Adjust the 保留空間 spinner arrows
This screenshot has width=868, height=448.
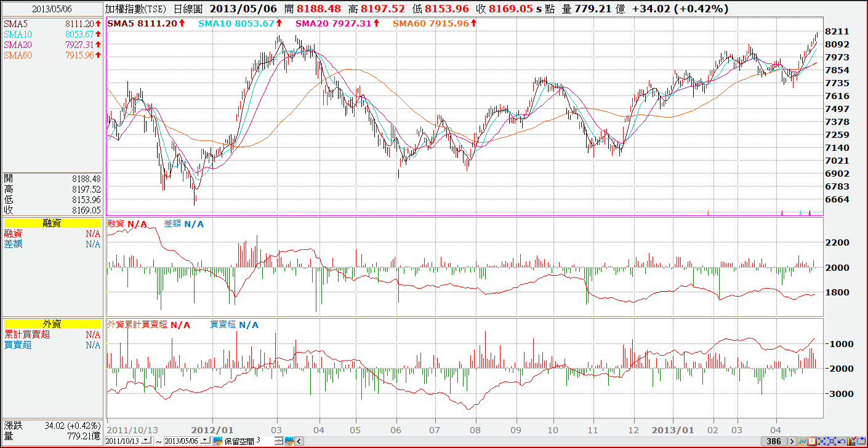tap(279, 441)
